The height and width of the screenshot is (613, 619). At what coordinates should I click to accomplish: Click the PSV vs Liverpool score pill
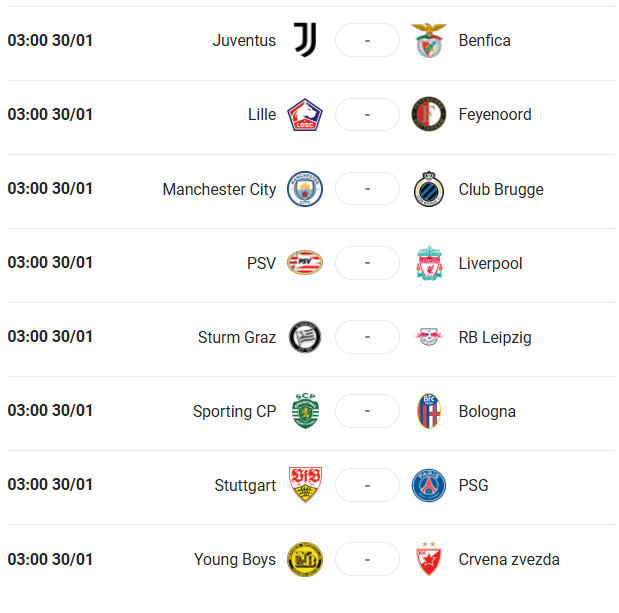click(367, 263)
